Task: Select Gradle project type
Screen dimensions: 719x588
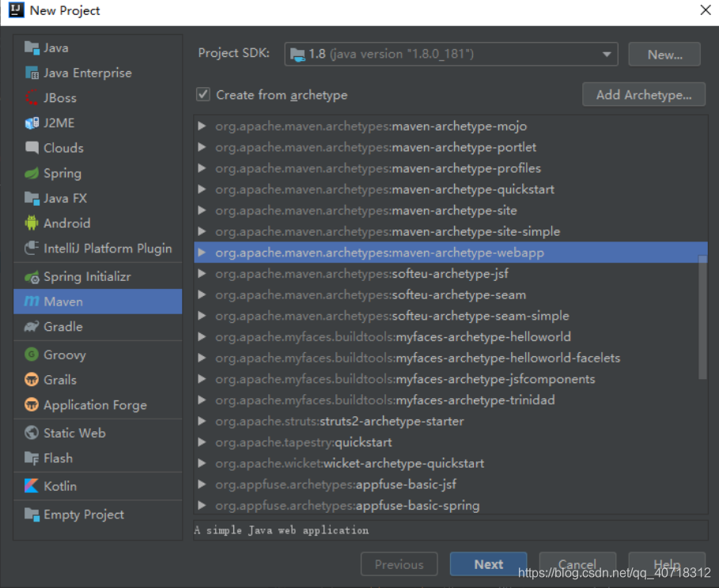Action: coord(97,327)
